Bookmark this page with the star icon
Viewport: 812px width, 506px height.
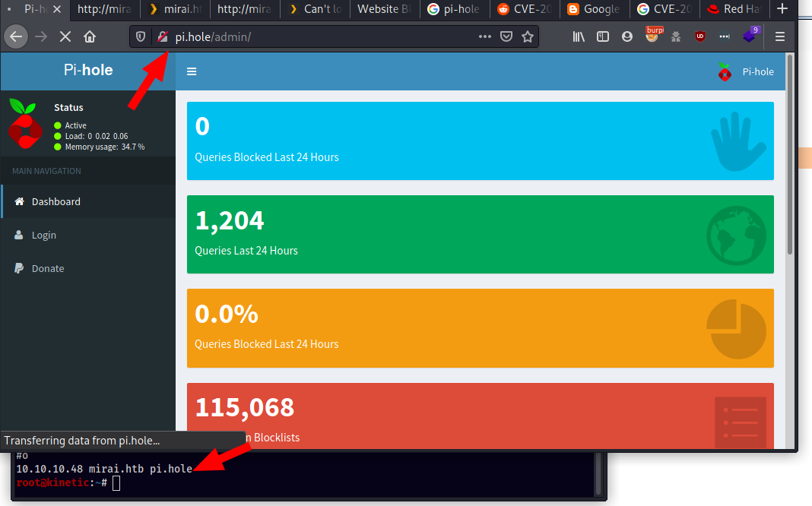click(527, 36)
